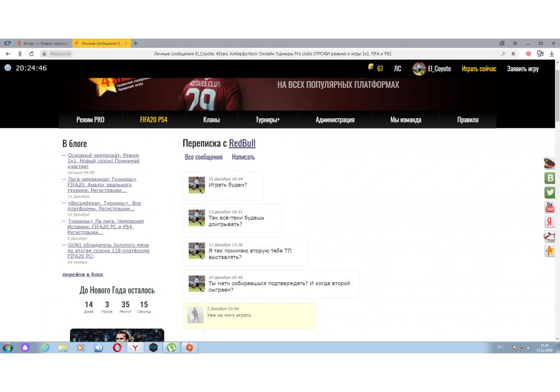This screenshot has height=392, width=560.
Task: Open File Explorer folder on taskbar
Action: coord(63,347)
